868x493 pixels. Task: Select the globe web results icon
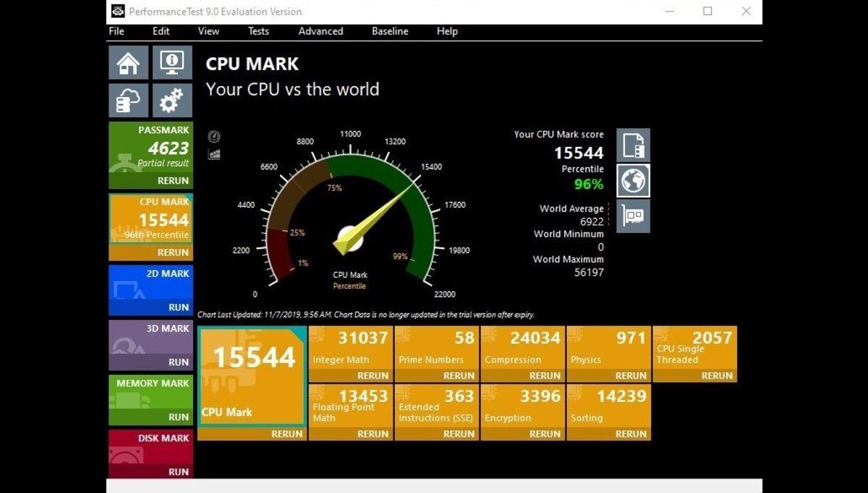tap(633, 181)
